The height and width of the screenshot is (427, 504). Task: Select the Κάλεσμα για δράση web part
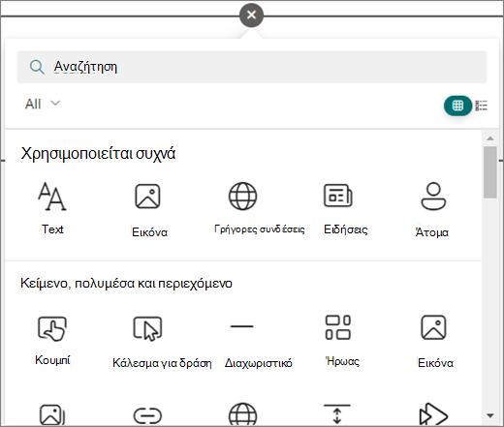coord(162,342)
